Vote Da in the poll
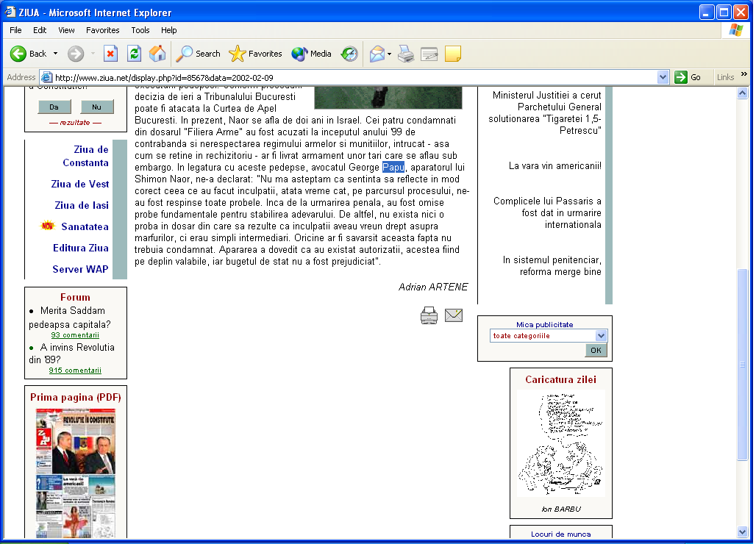This screenshot has height=544, width=756. pos(54,107)
